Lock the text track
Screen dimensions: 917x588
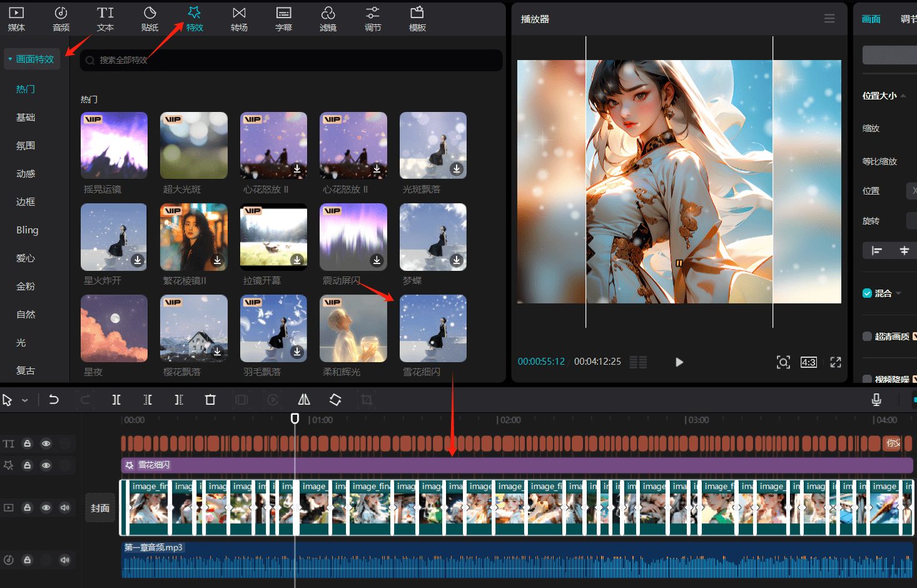coord(28,444)
